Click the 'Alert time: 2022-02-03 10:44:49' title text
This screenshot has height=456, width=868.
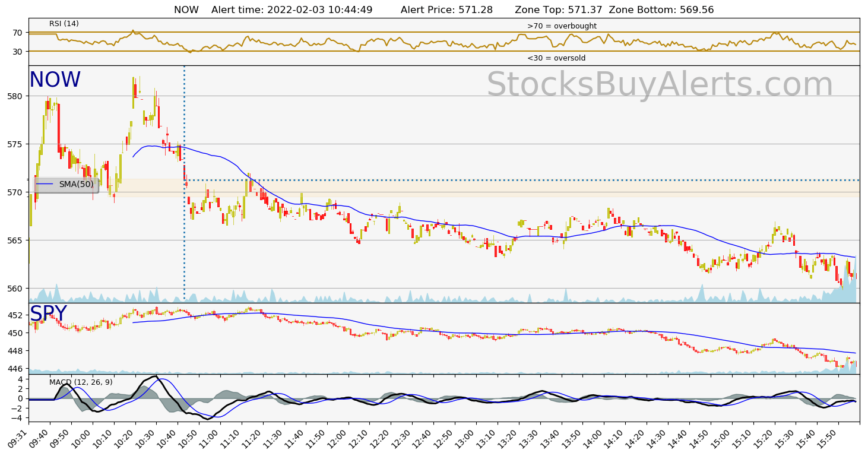tap(292, 10)
